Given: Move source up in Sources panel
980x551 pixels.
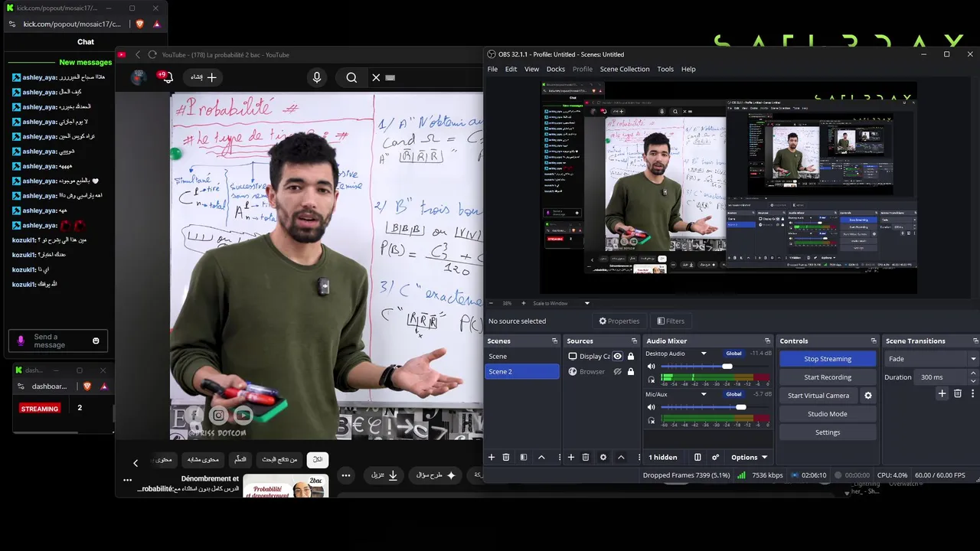Looking at the screenshot, I should click(621, 457).
